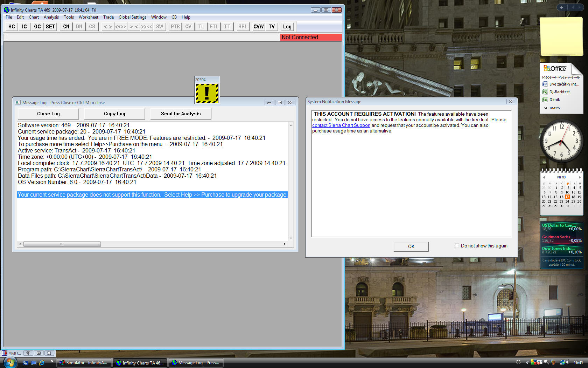The height and width of the screenshot is (368, 588).
Task: Click the HC toolbar button
Action: click(x=12, y=27)
